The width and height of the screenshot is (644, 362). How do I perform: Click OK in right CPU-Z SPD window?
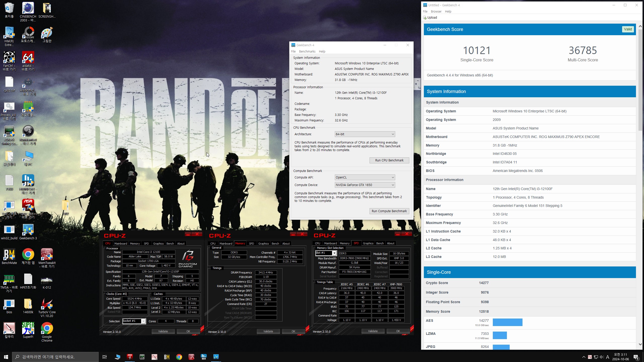pos(398,331)
